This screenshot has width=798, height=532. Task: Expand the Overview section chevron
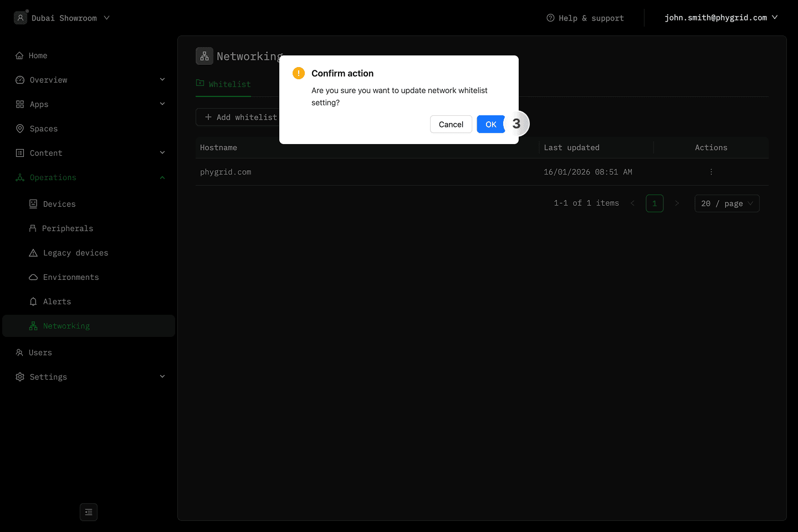(162, 80)
